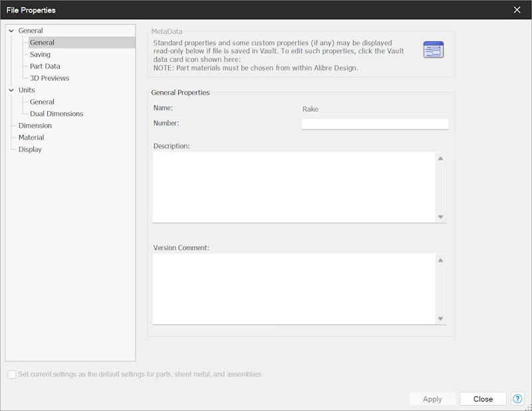The width and height of the screenshot is (532, 411).
Task: Close the File Properties dialog with X
Action: 517,10
